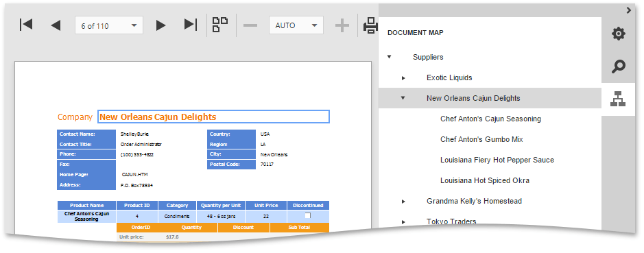Print the report using printer icon
Viewport: 644px width, 253px height.
(x=371, y=25)
